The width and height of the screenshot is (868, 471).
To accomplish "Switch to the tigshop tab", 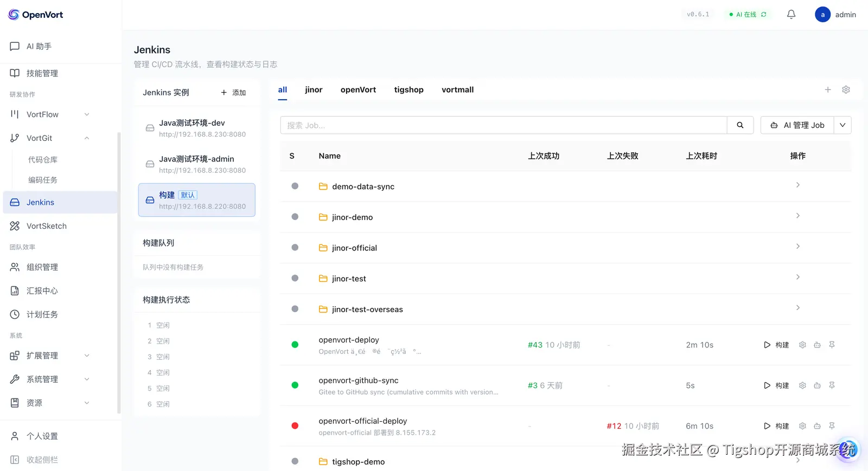I will [x=409, y=90].
